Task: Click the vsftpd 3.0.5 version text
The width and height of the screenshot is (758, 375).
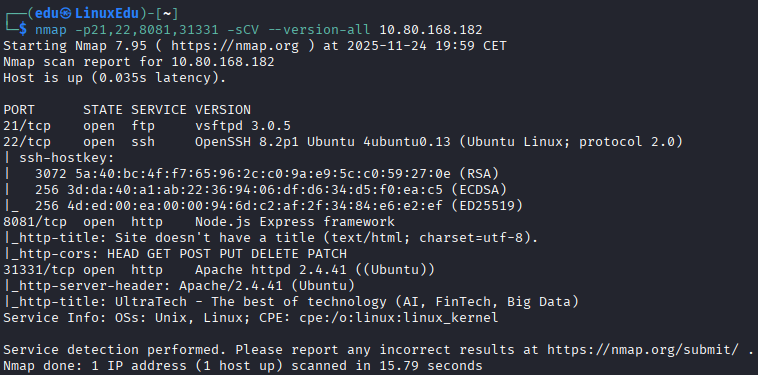Action: [x=243, y=126]
